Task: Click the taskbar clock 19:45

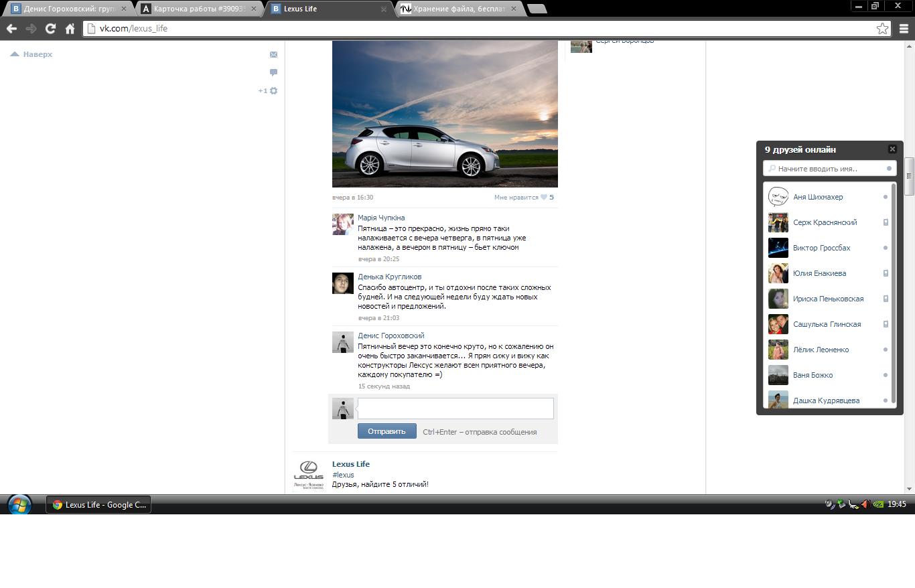Action: click(x=896, y=504)
